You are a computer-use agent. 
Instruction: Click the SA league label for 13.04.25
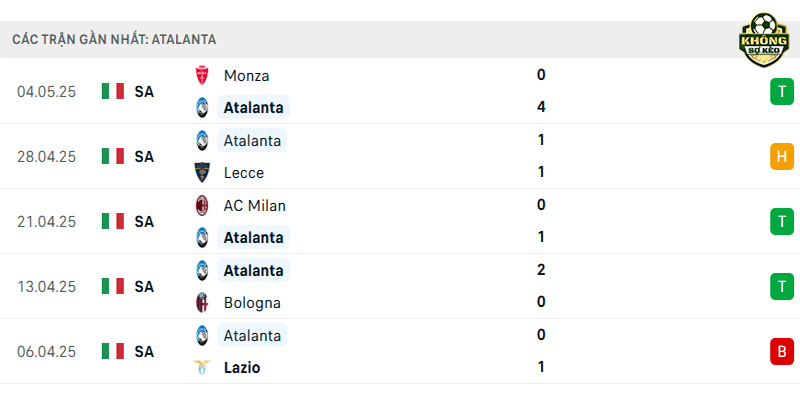[x=144, y=287]
